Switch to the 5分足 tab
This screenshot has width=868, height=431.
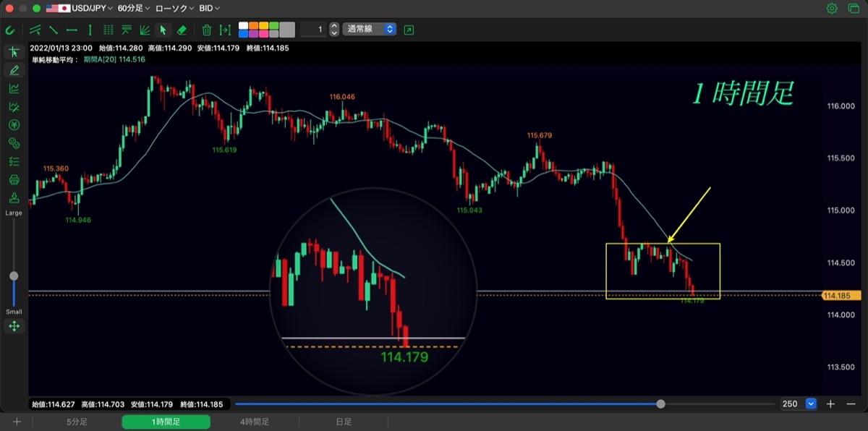[77, 422]
